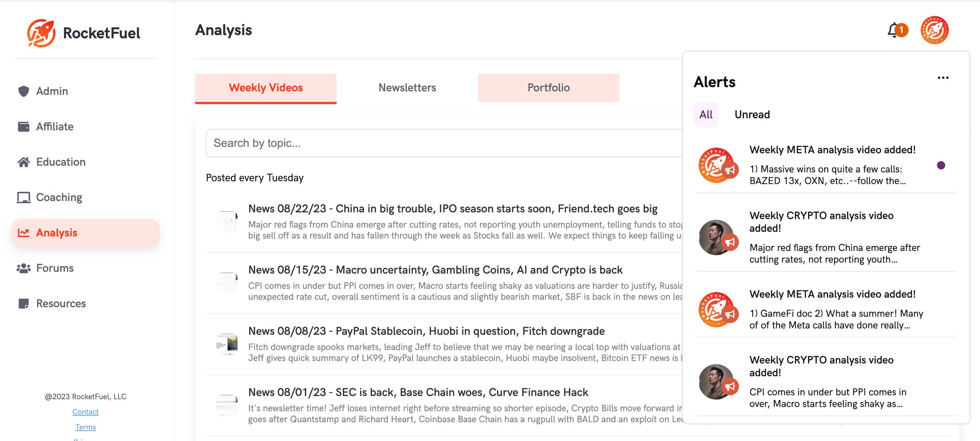Open the Portfolio tab
The height and width of the screenshot is (441, 980).
[548, 87]
